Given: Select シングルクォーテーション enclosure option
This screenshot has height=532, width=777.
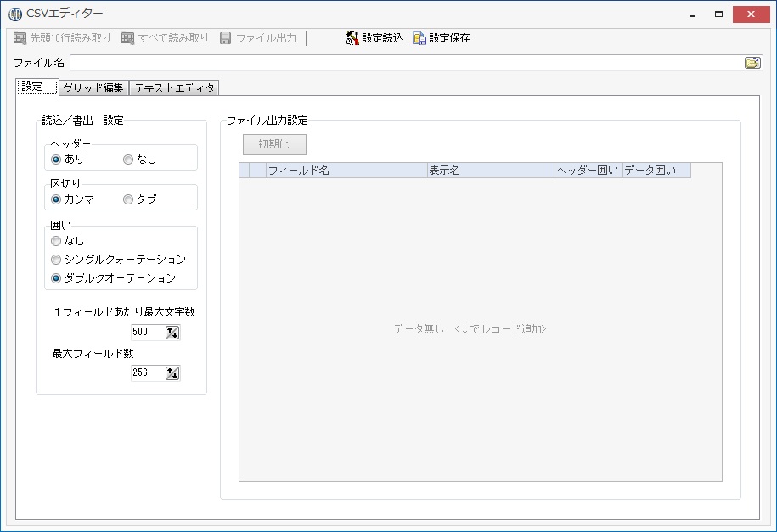Looking at the screenshot, I should (x=56, y=260).
